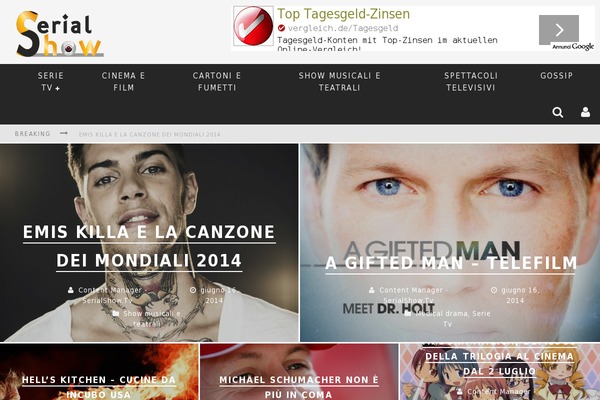This screenshot has width=600, height=400.
Task: Click the Serial Show logo
Action: click(59, 34)
